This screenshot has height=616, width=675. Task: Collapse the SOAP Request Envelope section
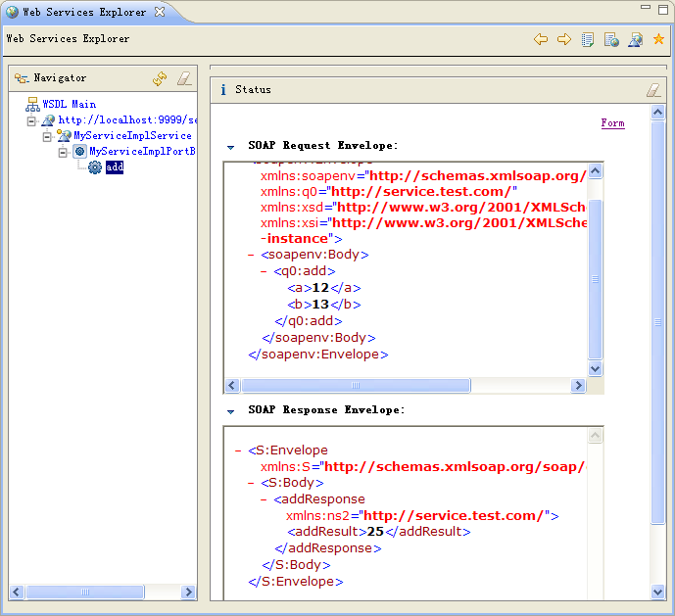coord(231,147)
